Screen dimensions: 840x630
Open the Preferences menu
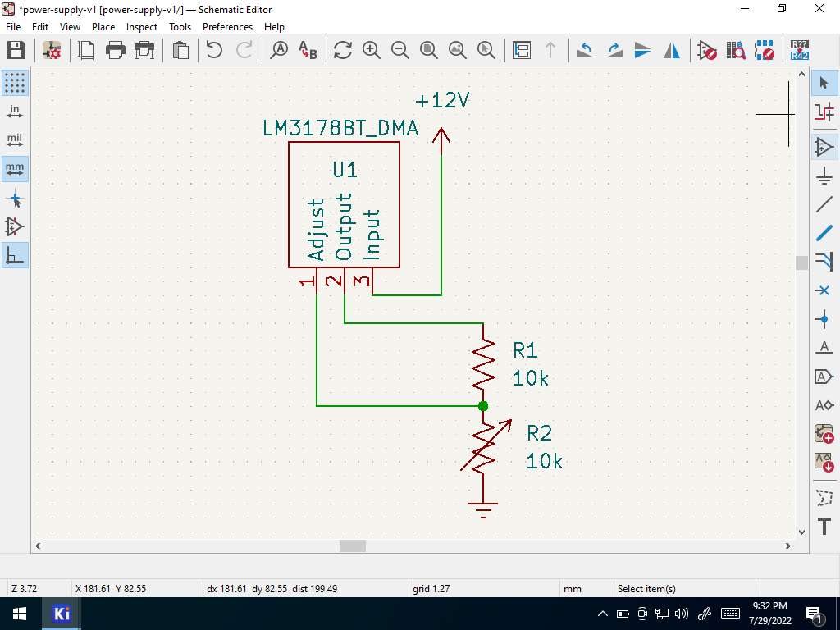click(228, 27)
